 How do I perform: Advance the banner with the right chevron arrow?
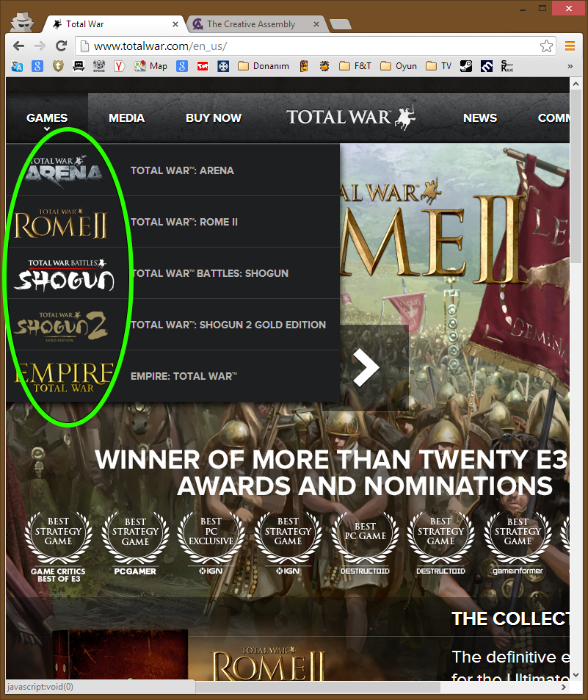point(366,367)
